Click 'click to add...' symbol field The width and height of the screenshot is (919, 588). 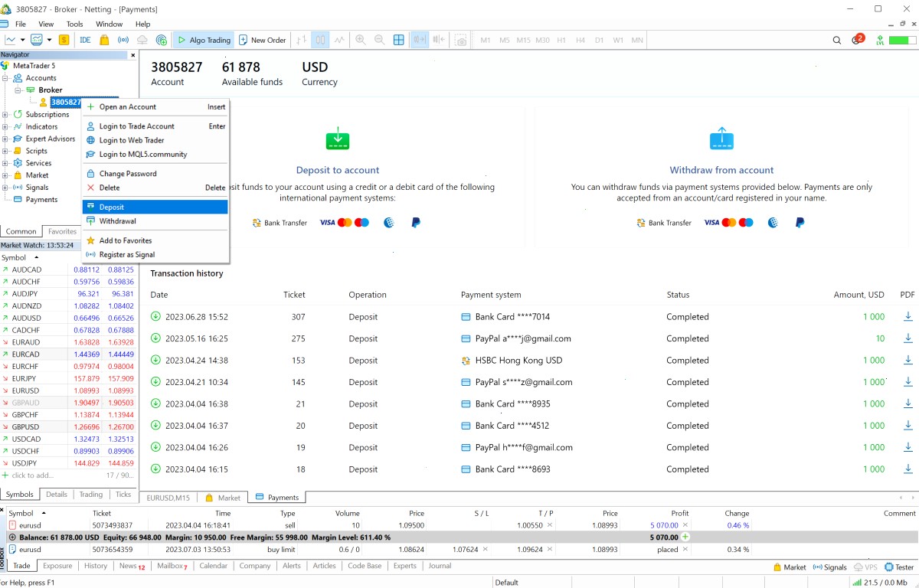click(34, 475)
